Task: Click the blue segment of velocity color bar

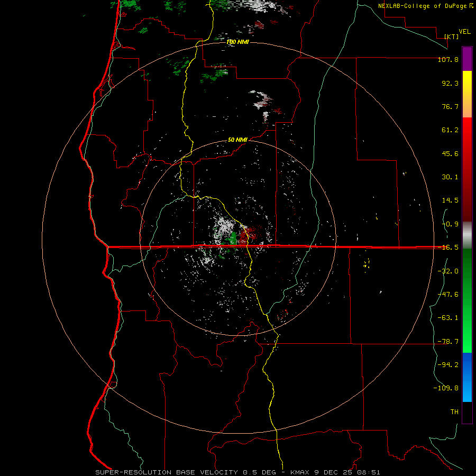Action: coord(467,377)
